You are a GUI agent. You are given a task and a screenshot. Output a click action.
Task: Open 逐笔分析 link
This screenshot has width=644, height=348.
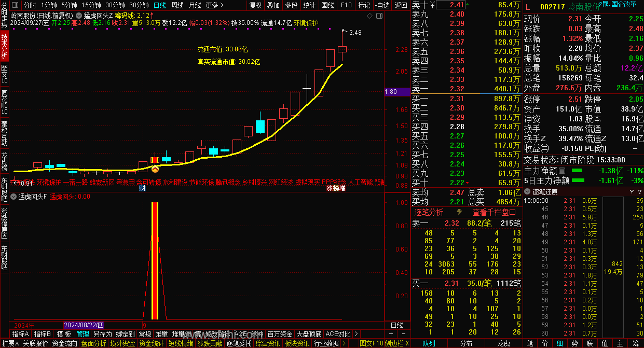coord(429,212)
